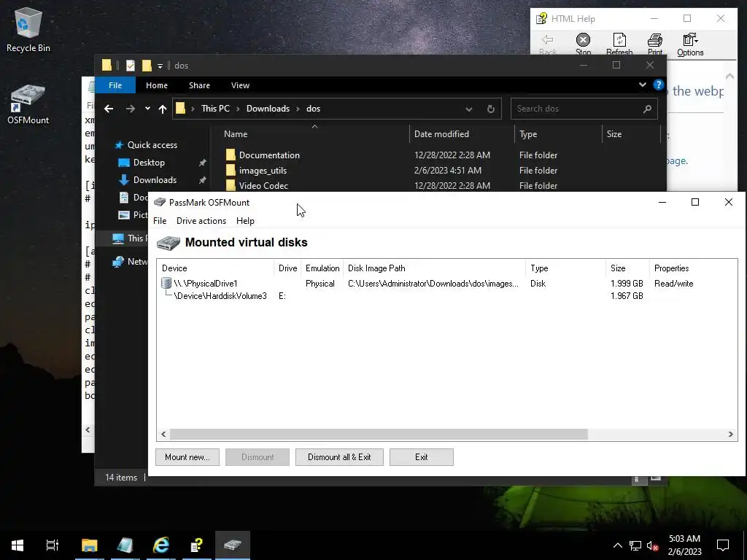The width and height of the screenshot is (747, 560).
Task: Open the Drive actions menu
Action: (201, 221)
